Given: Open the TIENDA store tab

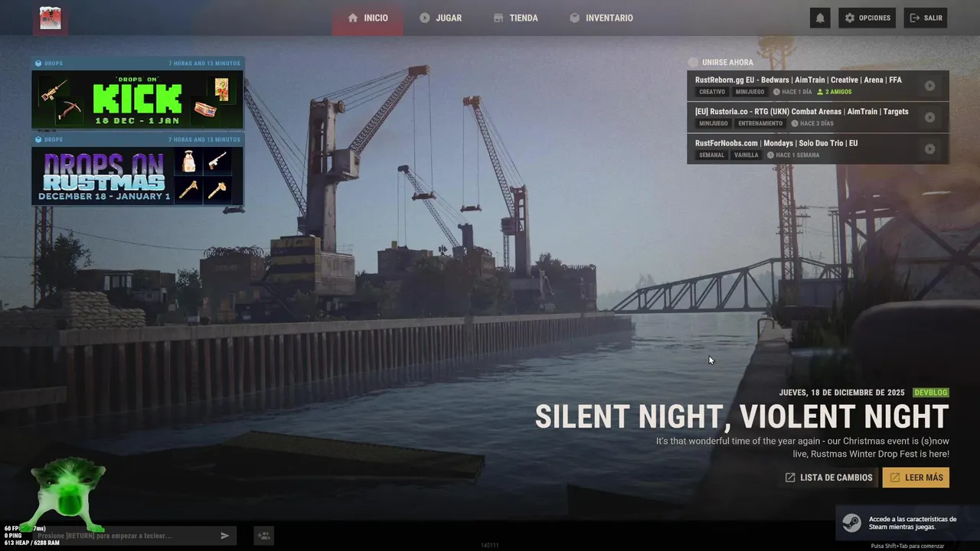Looking at the screenshot, I should click(516, 18).
